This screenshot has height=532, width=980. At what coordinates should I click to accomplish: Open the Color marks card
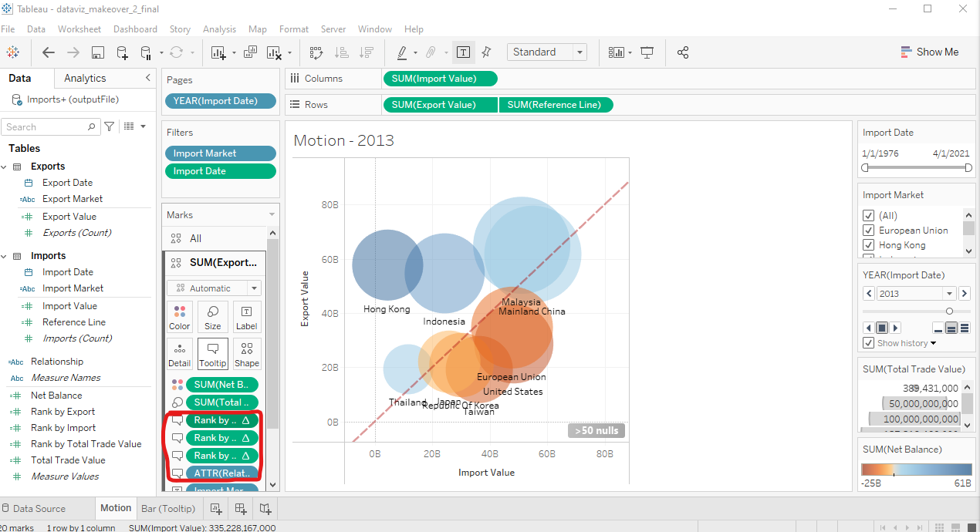pos(180,317)
